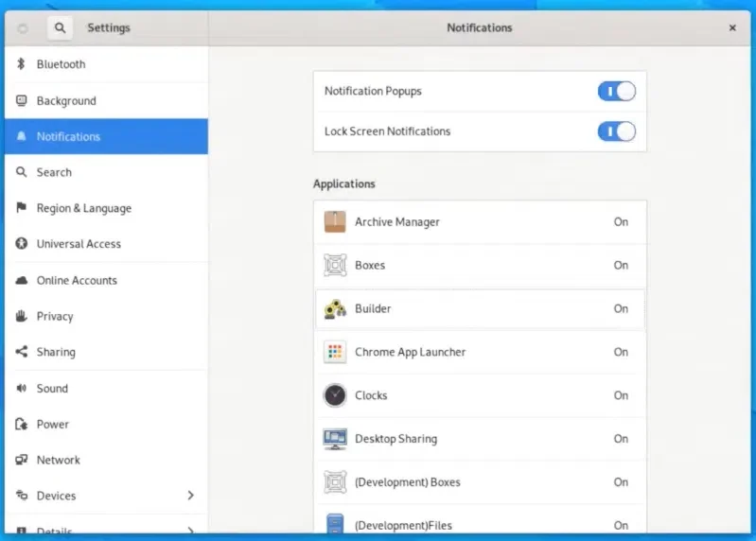Click the Privacy hand icon in sidebar
Image resolution: width=756 pixels, height=541 pixels.
point(21,316)
